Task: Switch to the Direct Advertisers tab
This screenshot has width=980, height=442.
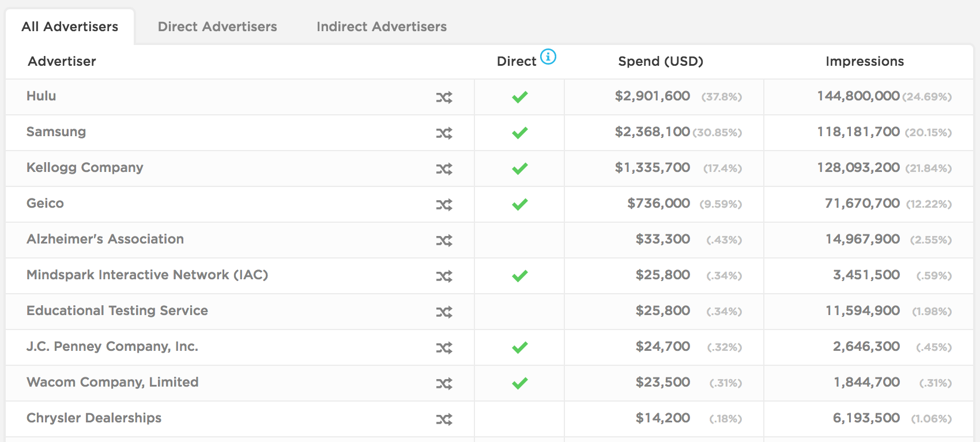Action: pyautogui.click(x=217, y=26)
